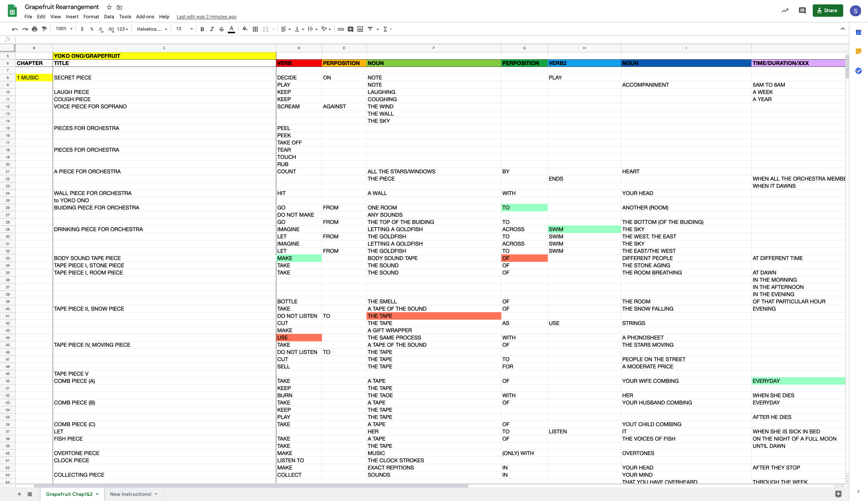
Task: Open the text wrapping dropdown
Action: pos(313,29)
